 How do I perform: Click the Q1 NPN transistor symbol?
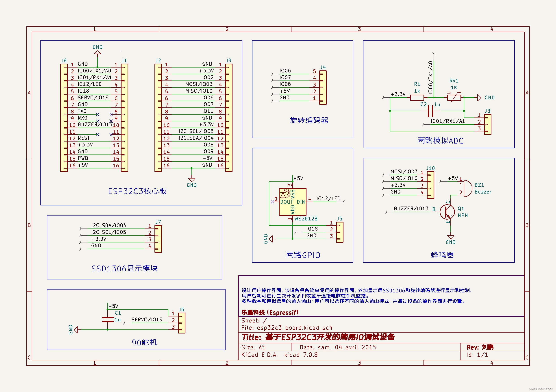point(447,212)
